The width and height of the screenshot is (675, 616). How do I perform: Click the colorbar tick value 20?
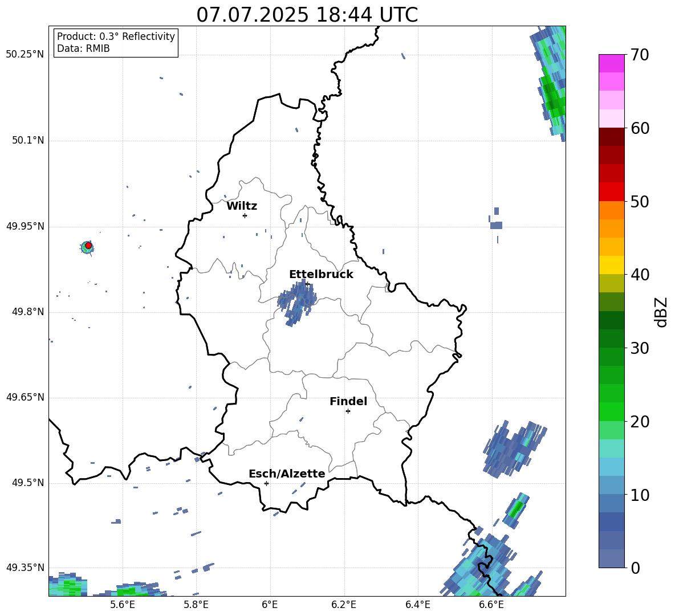[640, 422]
